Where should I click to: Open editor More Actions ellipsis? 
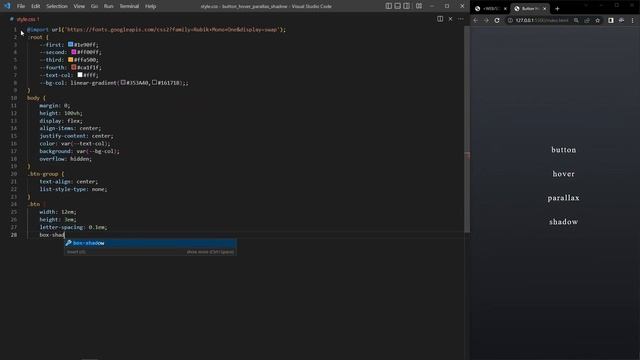click(x=460, y=19)
